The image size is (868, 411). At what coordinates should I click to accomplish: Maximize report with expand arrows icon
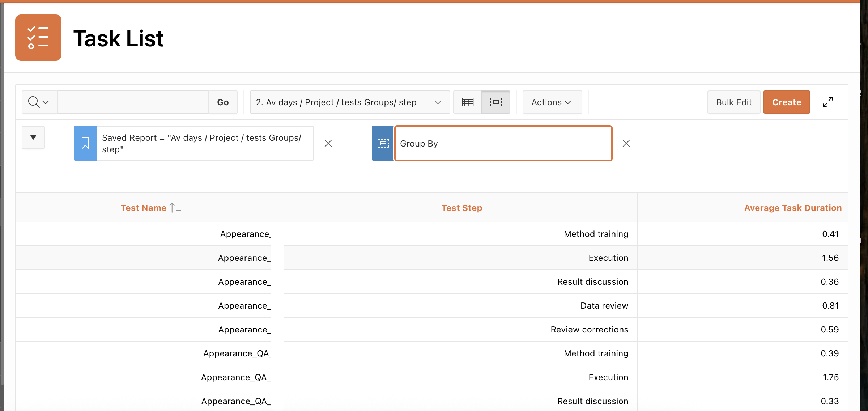[x=827, y=102]
